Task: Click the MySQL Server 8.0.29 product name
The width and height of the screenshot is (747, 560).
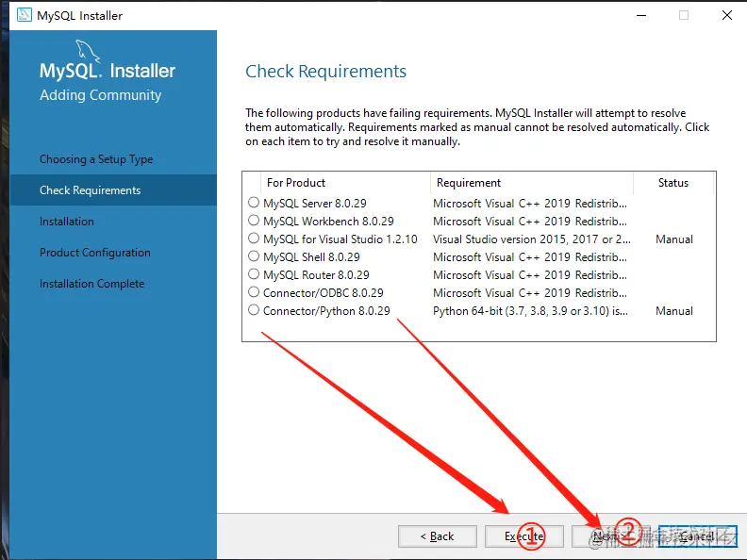Action: (315, 204)
